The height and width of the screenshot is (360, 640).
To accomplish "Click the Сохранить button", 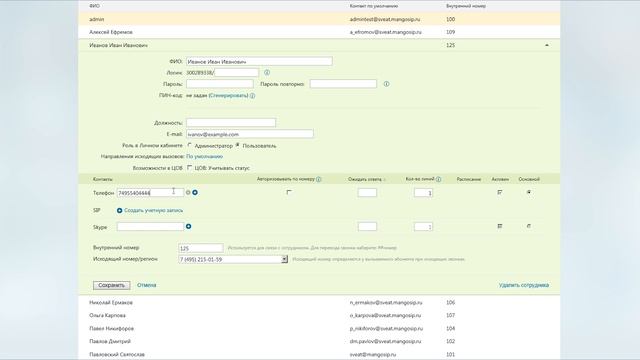I will click(111, 285).
